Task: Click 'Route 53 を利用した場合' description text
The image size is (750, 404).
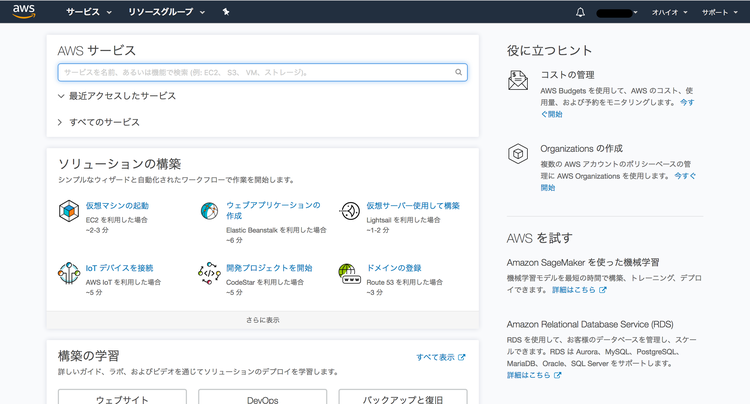Action: [x=405, y=282]
